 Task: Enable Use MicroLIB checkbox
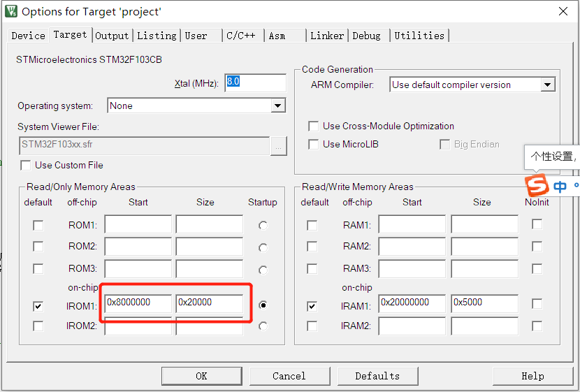(313, 144)
